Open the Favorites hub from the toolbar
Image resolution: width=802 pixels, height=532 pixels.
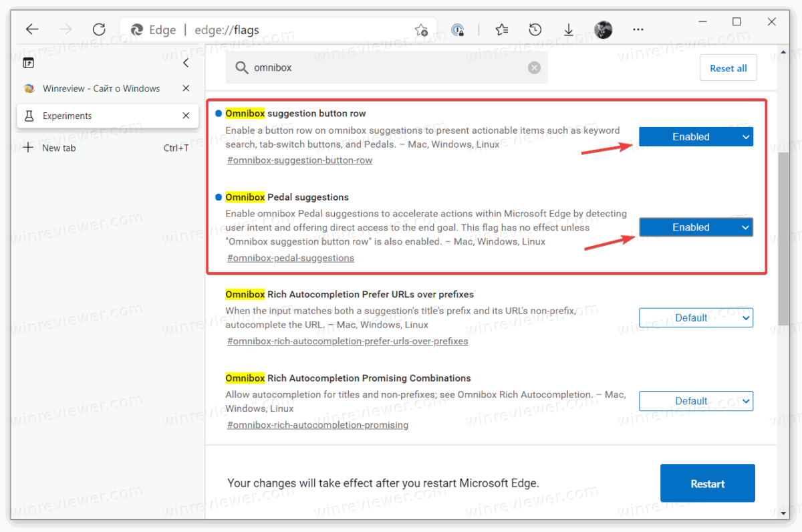[x=500, y=29]
